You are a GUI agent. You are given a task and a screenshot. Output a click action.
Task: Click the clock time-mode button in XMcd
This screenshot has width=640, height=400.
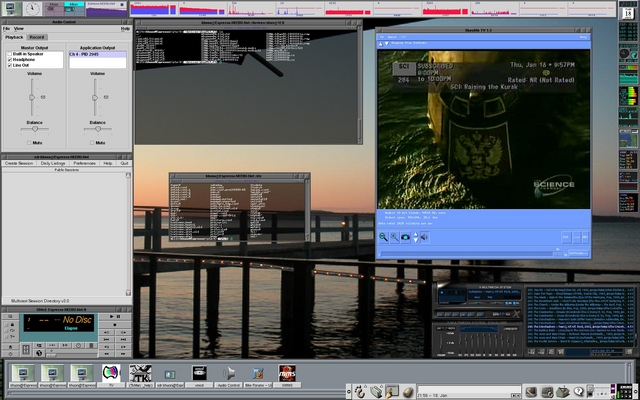click(x=78, y=345)
